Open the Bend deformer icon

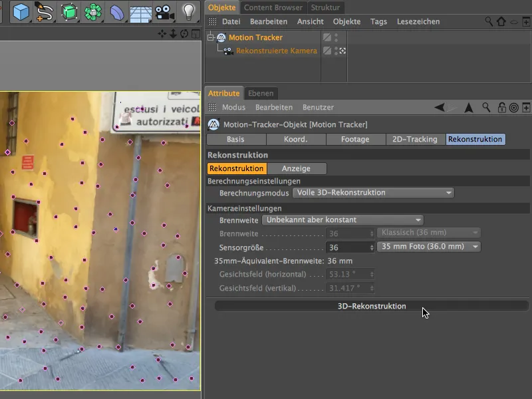point(117,12)
